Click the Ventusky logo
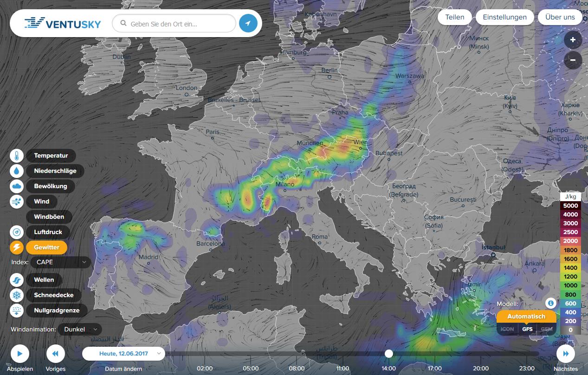Viewport: 588px width, 375px height. click(63, 23)
